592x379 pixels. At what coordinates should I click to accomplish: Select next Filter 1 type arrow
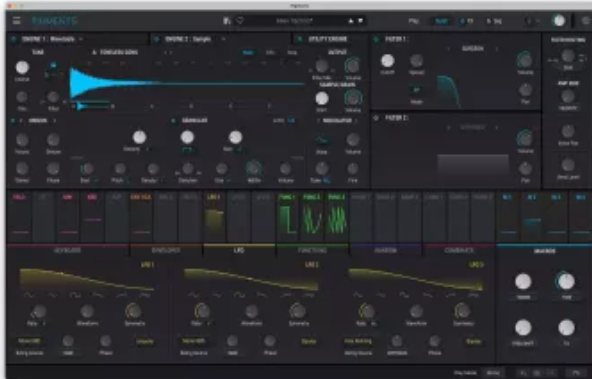coord(497,49)
